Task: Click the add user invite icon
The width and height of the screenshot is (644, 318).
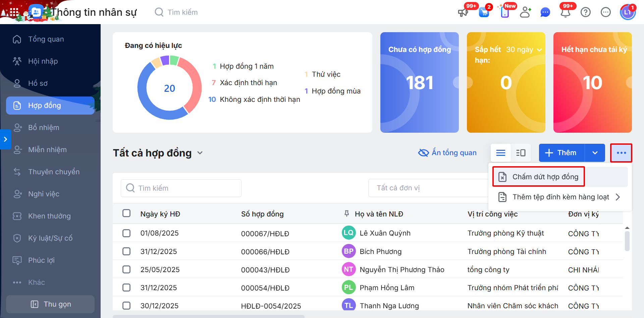Action: click(x=525, y=12)
